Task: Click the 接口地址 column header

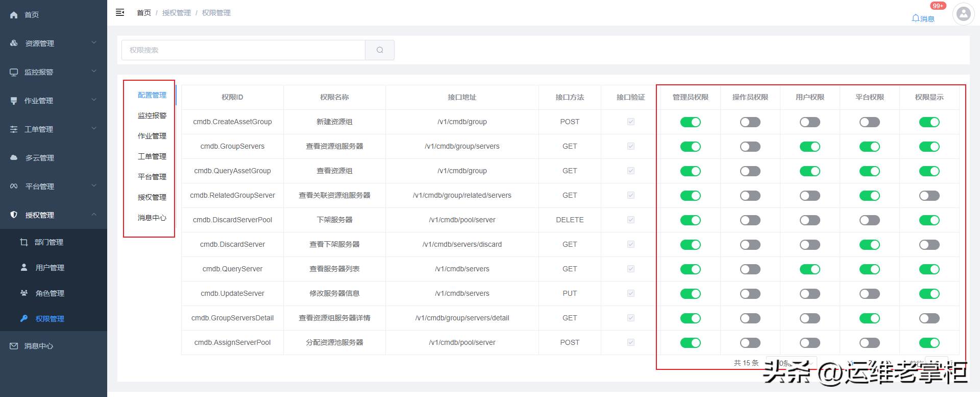Action: coord(462,97)
